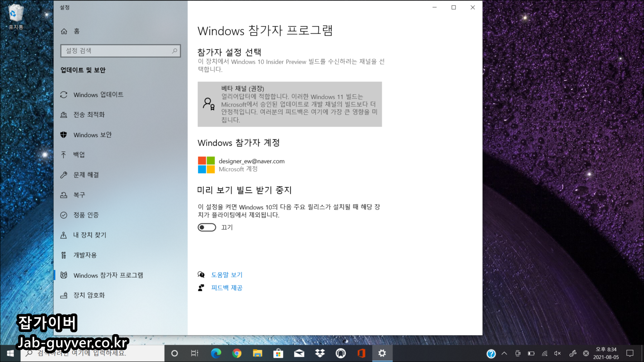Viewport: 644px width, 362px height.
Task: Minimize the Settings window
Action: 435,8
